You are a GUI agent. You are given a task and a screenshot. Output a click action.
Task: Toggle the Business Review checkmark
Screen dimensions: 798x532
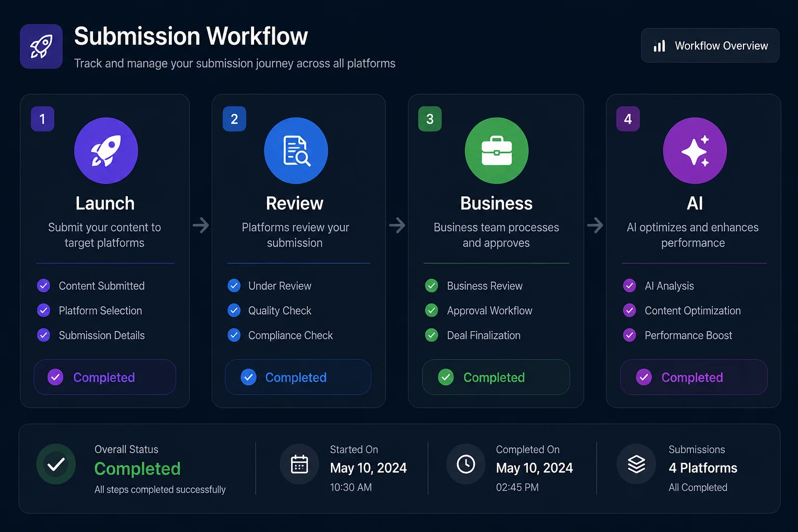(432, 286)
